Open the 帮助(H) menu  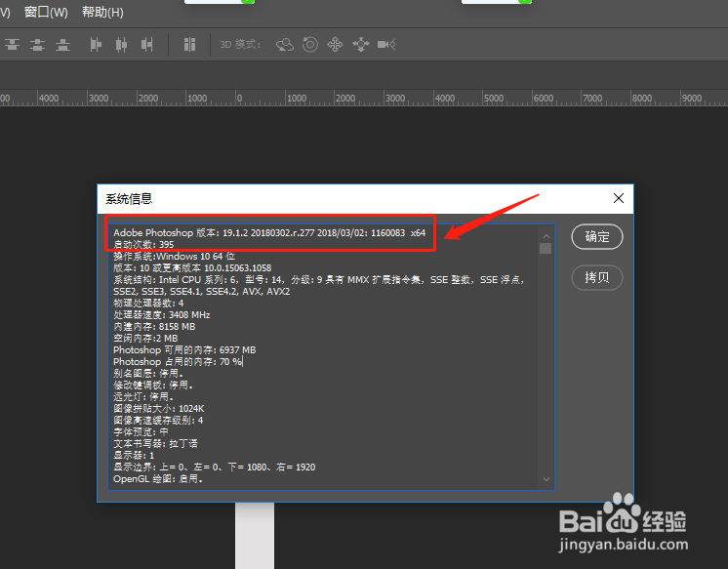[x=102, y=12]
